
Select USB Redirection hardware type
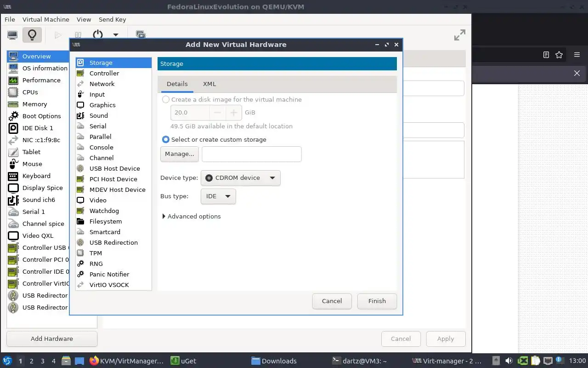pyautogui.click(x=113, y=242)
